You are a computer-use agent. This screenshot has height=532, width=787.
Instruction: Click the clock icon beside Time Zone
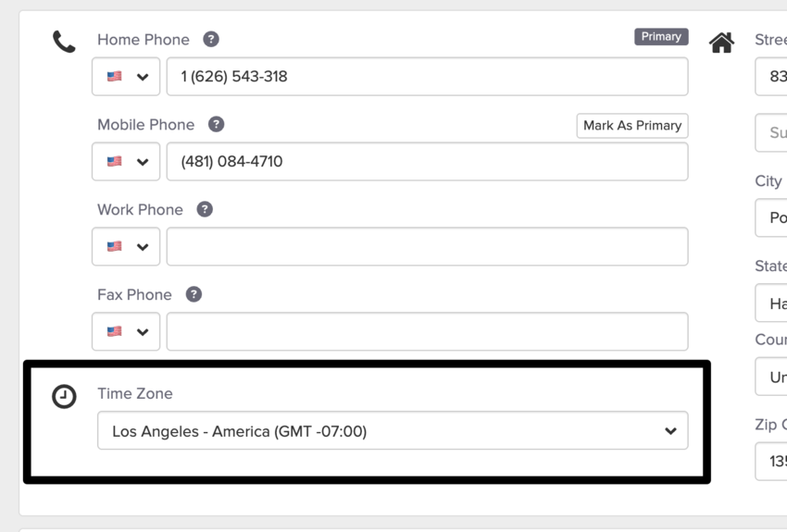64,397
